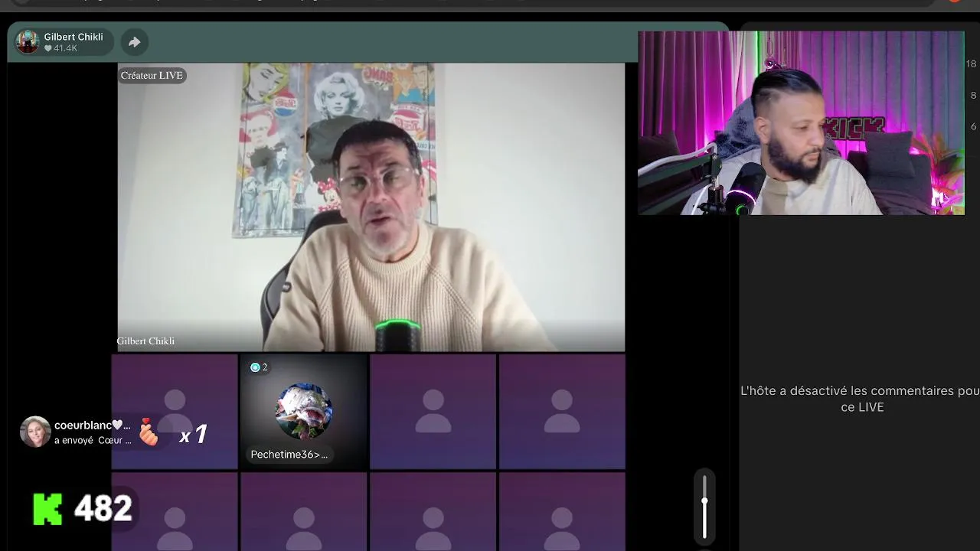Click the x1 gift multiplier

[x=194, y=435]
